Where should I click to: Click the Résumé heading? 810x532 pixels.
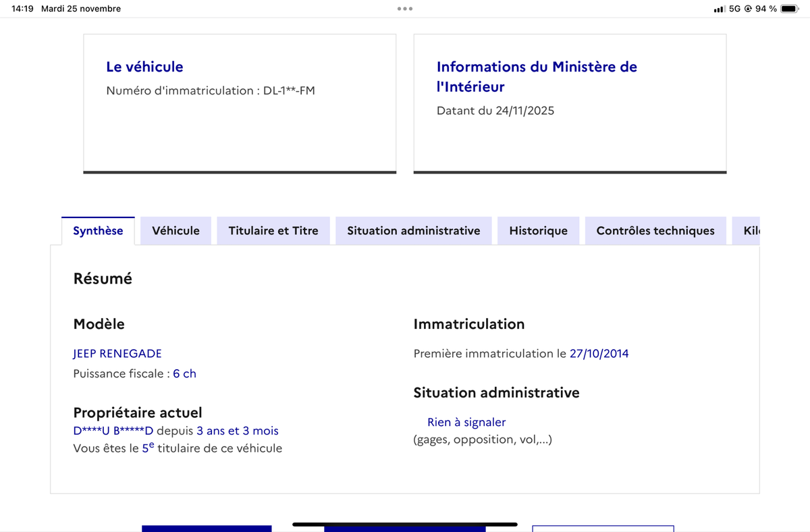pyautogui.click(x=103, y=278)
